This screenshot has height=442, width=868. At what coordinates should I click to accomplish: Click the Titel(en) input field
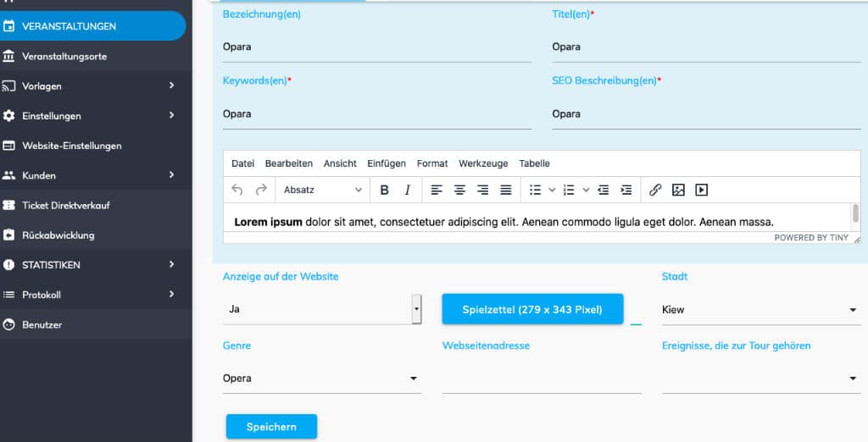pyautogui.click(x=706, y=47)
